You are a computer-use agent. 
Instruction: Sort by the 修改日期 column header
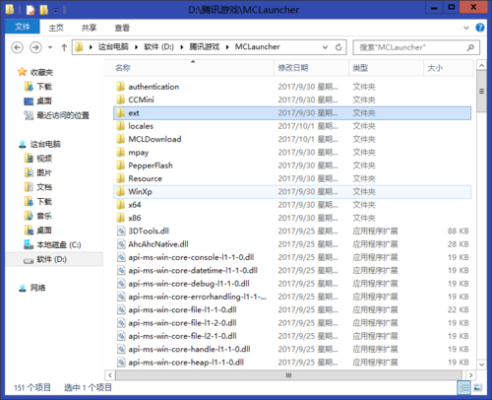coord(312,68)
